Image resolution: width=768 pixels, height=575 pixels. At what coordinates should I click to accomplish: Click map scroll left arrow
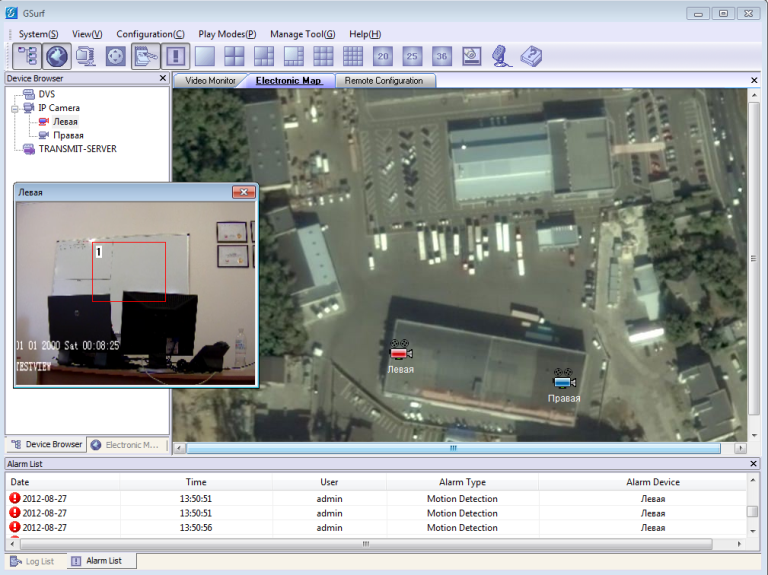180,448
